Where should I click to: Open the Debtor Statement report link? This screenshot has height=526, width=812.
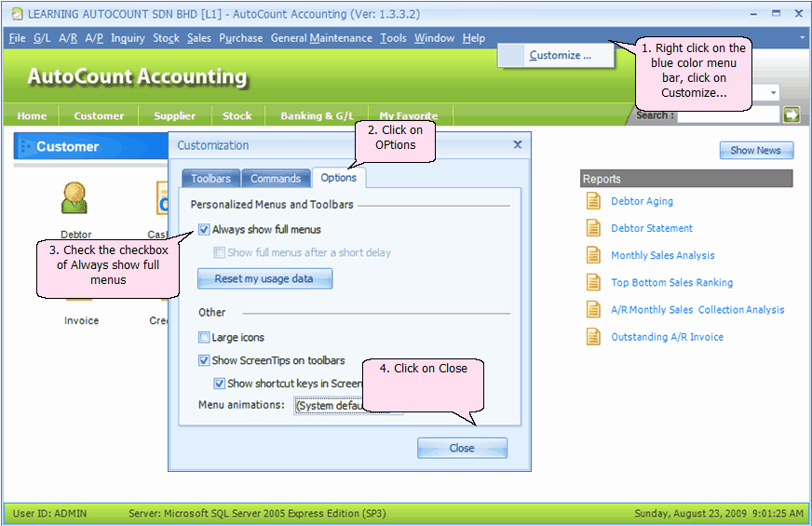pyautogui.click(x=652, y=228)
